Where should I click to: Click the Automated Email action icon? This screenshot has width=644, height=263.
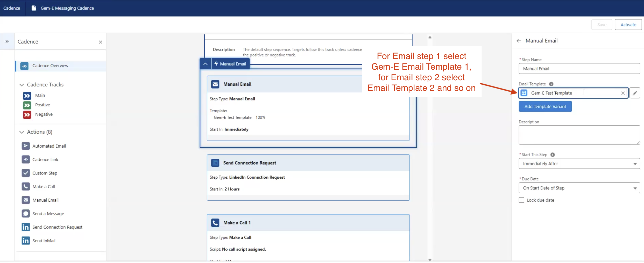pyautogui.click(x=26, y=146)
